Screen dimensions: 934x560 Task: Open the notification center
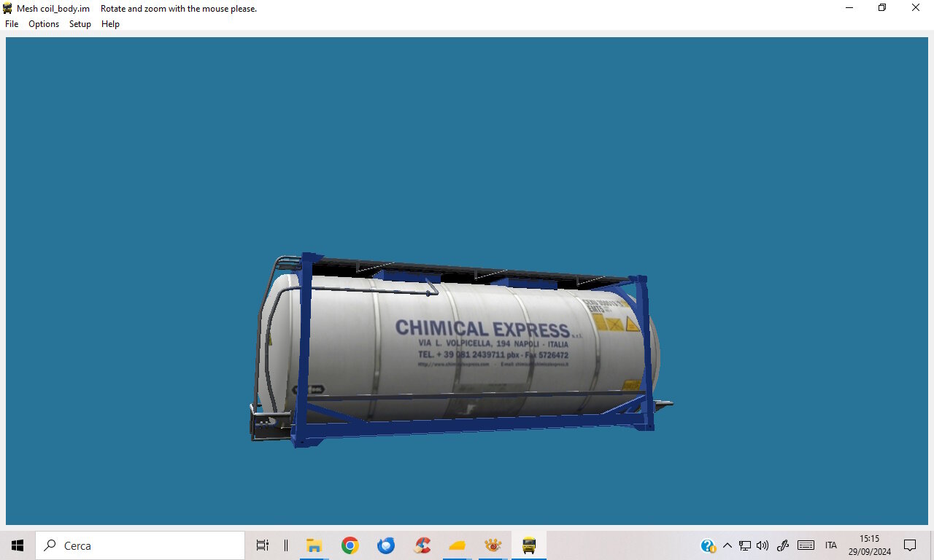tap(910, 545)
